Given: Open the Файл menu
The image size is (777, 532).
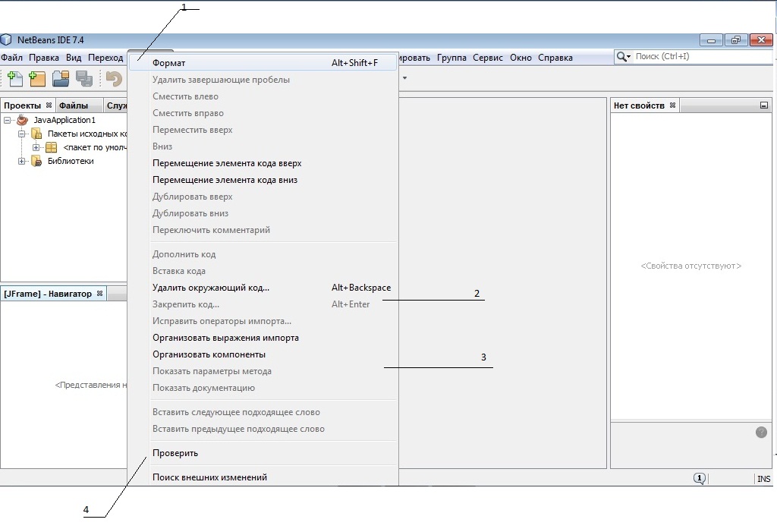Looking at the screenshot, I should [x=11, y=58].
